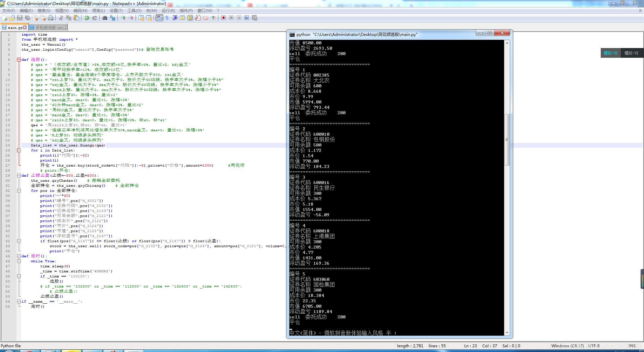Open a file via toolbar folder icon

[x=12, y=18]
